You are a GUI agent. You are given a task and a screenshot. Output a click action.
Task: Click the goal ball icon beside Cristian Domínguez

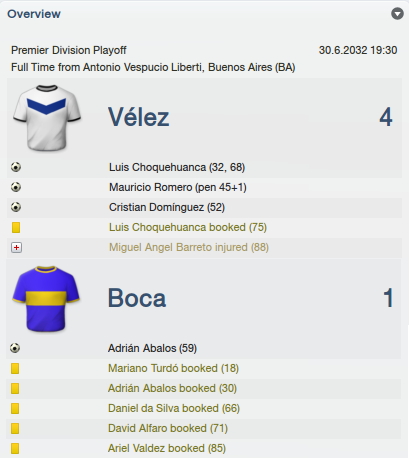(16, 207)
